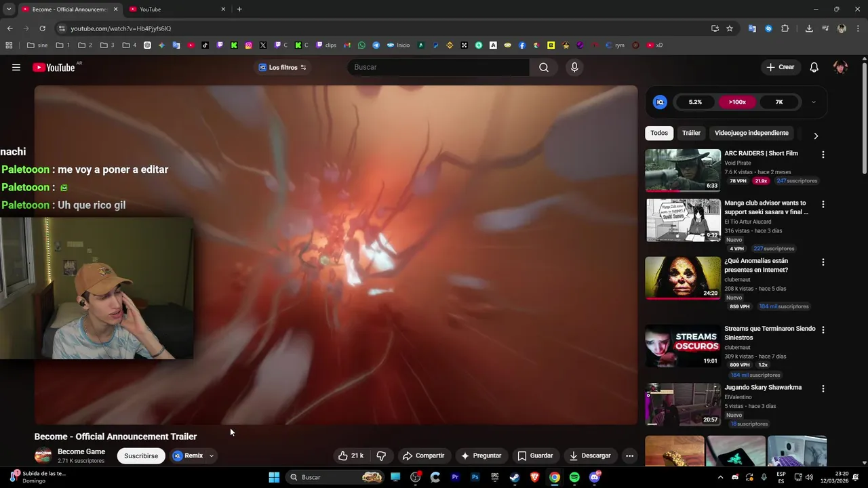Screen dimensions: 868x488
Task: Select the Tráiler chip
Action: click(x=691, y=133)
